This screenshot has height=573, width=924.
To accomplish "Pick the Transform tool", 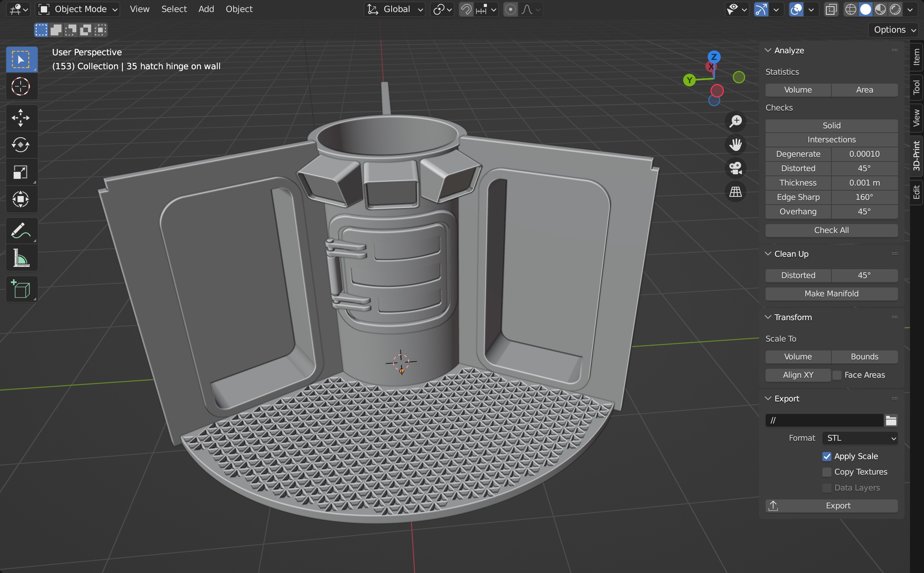I will (21, 199).
